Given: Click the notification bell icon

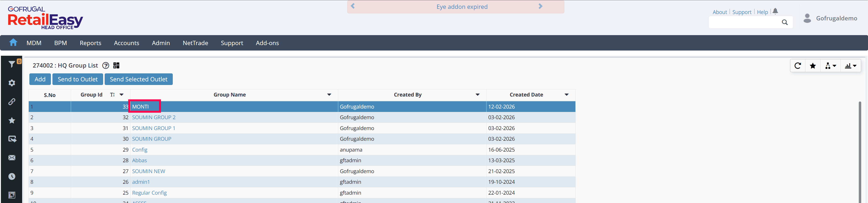Looking at the screenshot, I should coord(775,12).
